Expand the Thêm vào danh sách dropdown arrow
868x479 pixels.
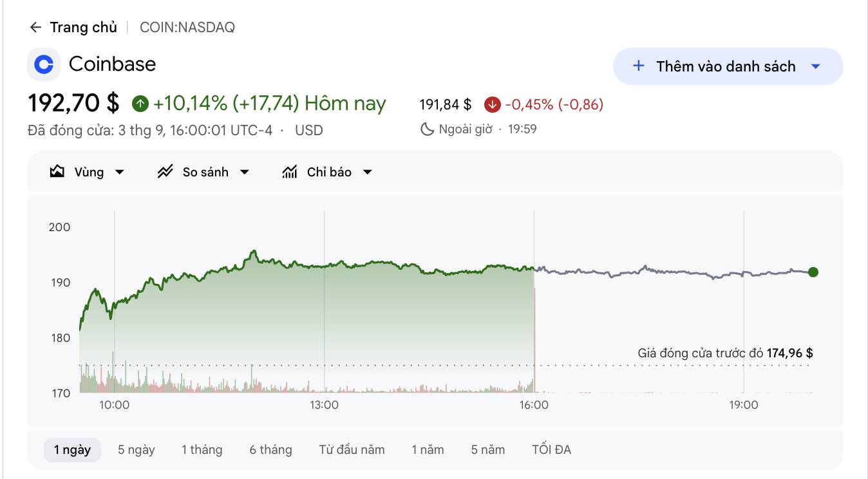coord(815,66)
